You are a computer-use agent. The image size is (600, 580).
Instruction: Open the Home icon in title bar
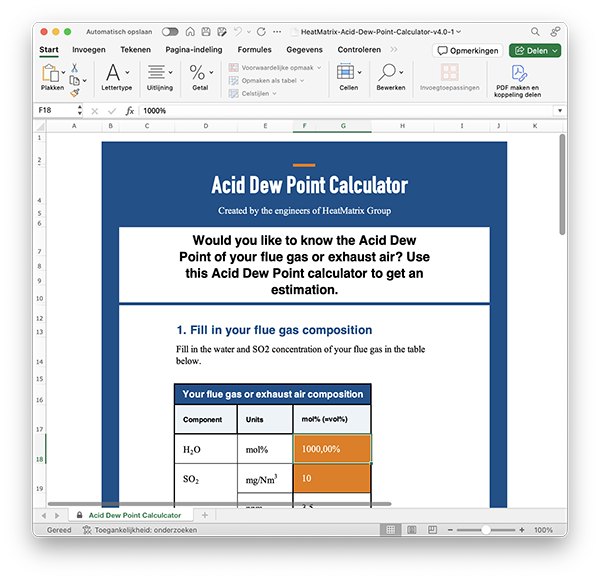[x=190, y=32]
